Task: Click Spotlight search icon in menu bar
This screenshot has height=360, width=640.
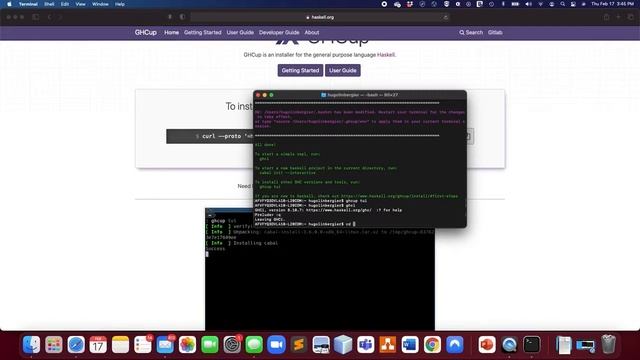Action: pos(562,4)
